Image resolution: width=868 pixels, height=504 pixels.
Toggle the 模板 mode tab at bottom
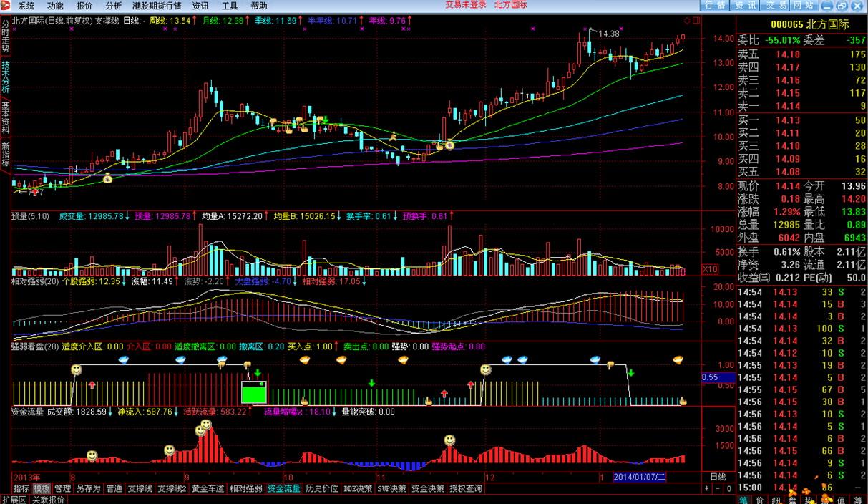click(42, 488)
